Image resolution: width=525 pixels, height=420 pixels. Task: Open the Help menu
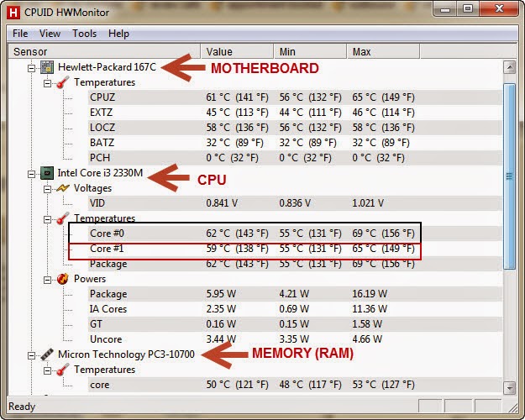pyautogui.click(x=118, y=34)
